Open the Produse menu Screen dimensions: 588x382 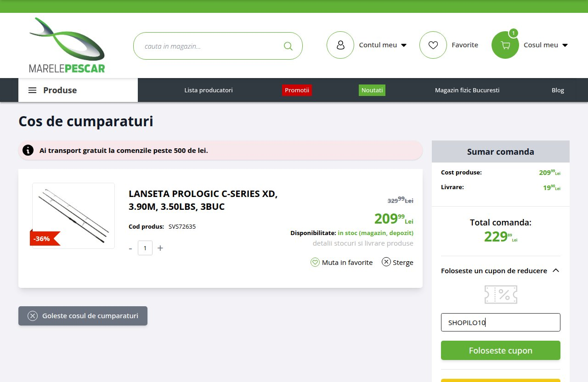pos(78,90)
